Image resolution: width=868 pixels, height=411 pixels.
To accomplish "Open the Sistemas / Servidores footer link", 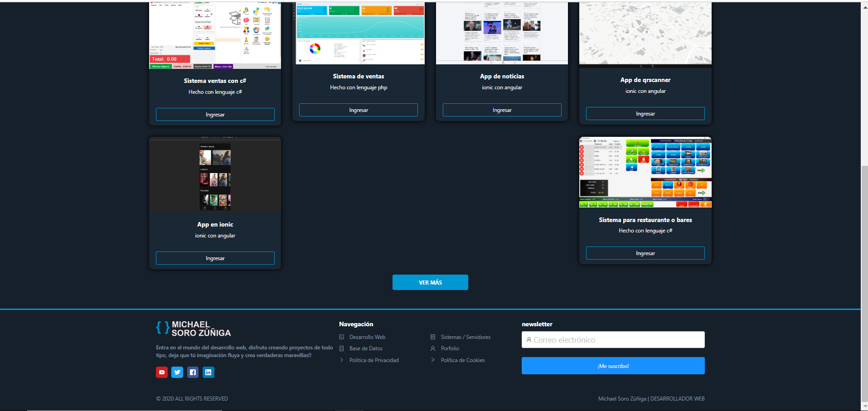I will click(466, 337).
